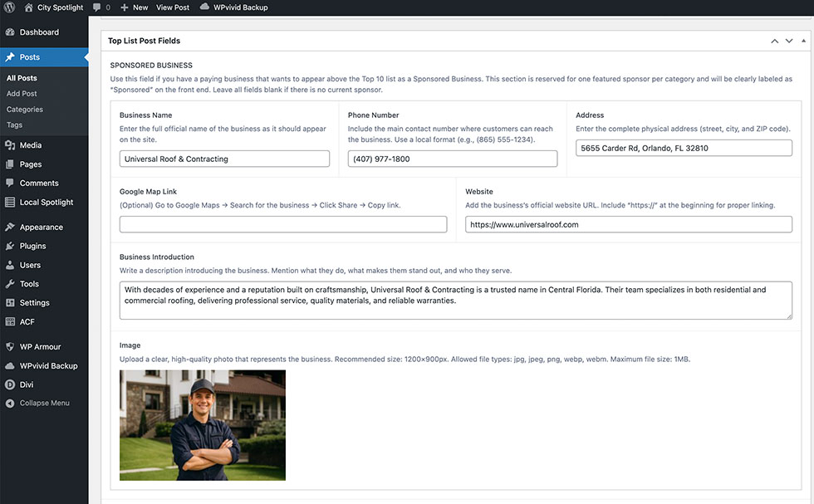Screen dimensions: 814x504
Task: Click the Business Name input field
Action: click(224, 159)
